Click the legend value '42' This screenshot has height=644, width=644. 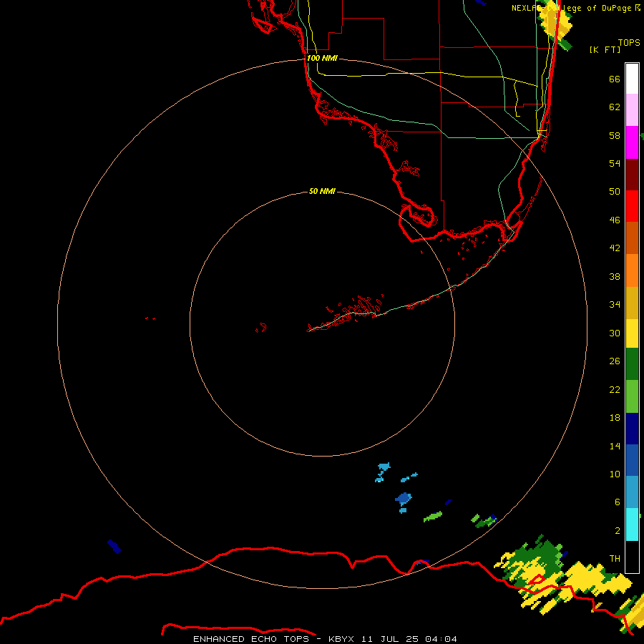click(x=615, y=248)
